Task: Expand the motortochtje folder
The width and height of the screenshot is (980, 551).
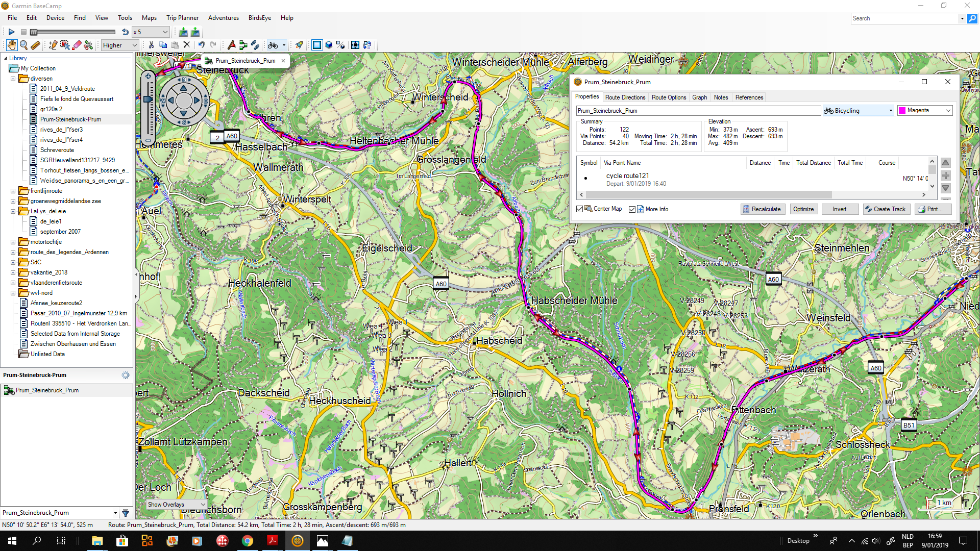Action: coord(13,242)
